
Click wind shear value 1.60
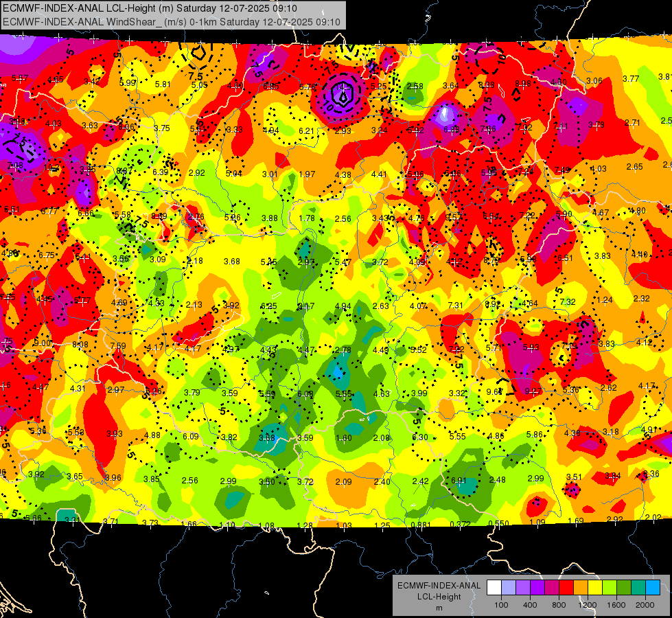[x=344, y=437]
